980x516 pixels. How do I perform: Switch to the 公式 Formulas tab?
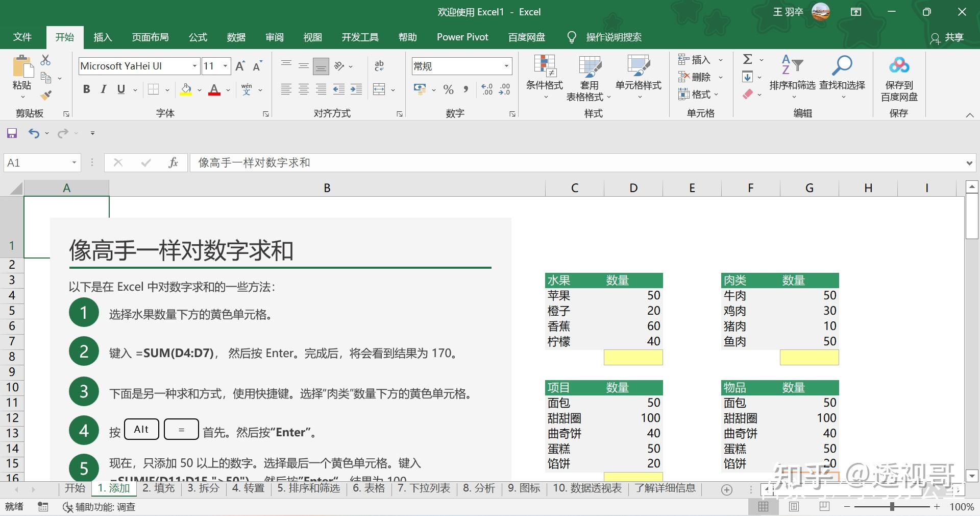(x=198, y=37)
